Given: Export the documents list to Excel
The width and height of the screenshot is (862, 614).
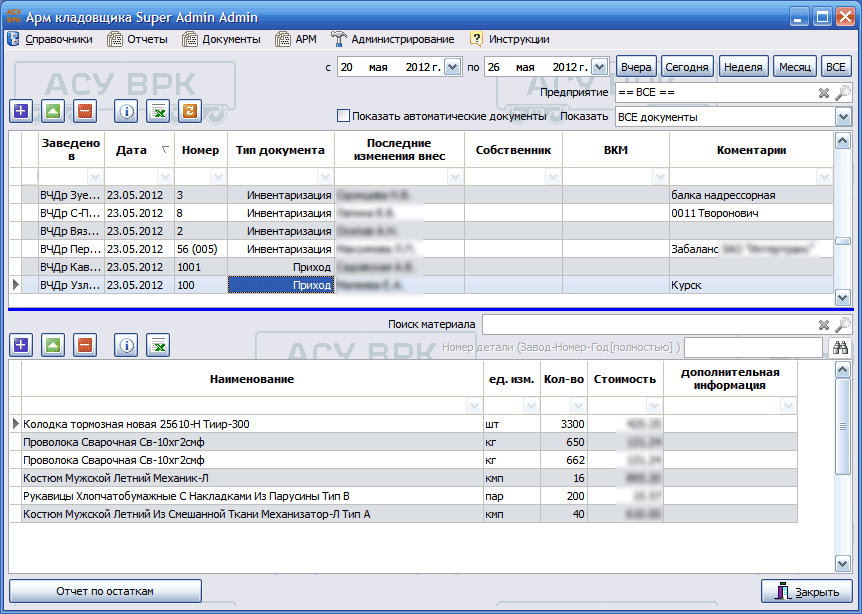Looking at the screenshot, I should click(x=158, y=110).
